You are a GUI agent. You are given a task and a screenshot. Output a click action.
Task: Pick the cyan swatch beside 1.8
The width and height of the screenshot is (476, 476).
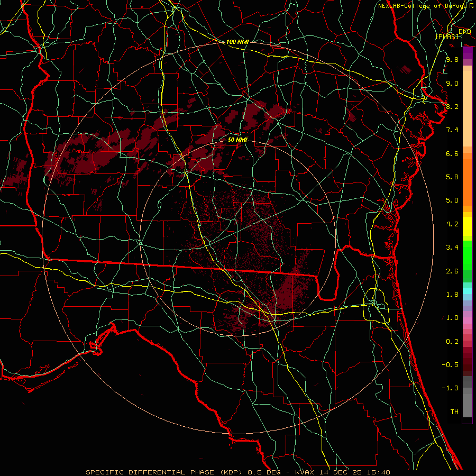[467, 290]
